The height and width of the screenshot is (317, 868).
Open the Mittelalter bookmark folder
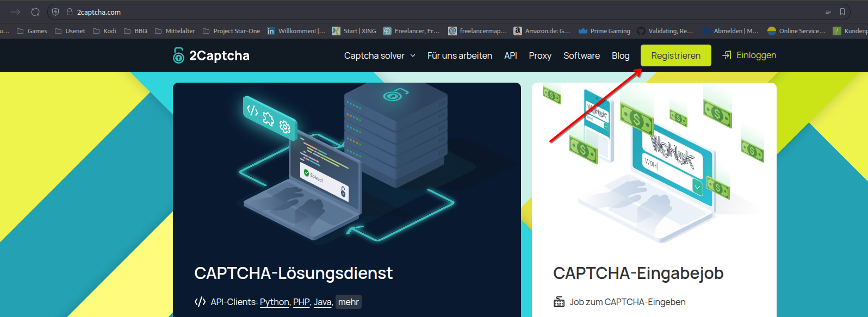[x=175, y=31]
